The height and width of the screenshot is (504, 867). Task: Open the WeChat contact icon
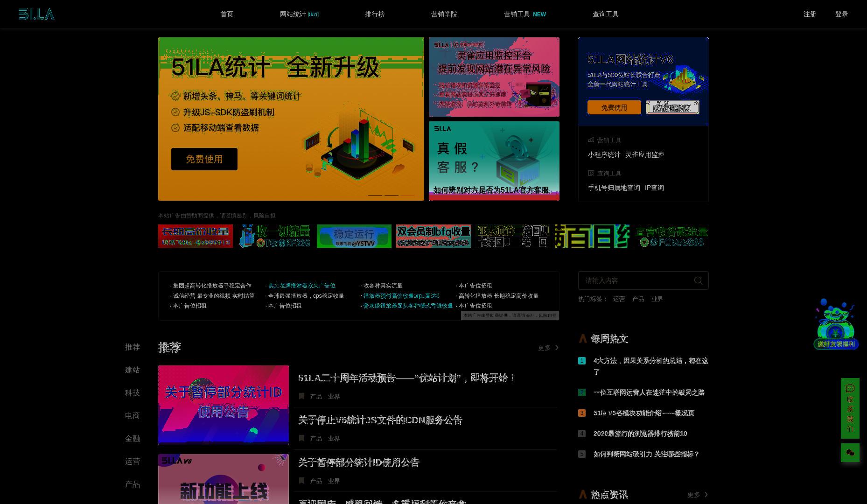850,453
